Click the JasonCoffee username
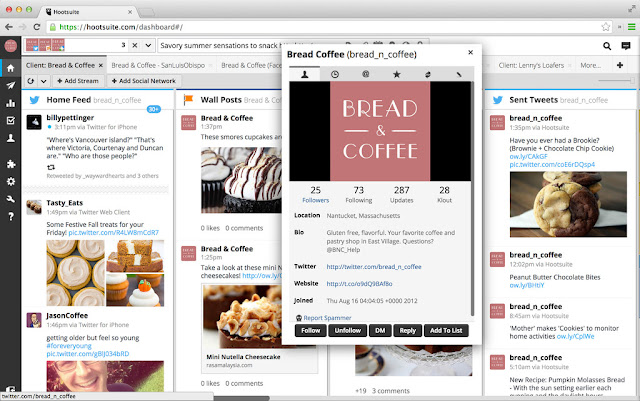This screenshot has height=401, width=640. [67, 316]
